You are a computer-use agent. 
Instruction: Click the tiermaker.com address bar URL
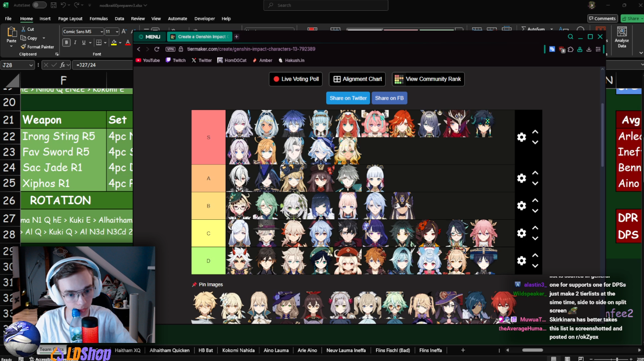pyautogui.click(x=251, y=49)
